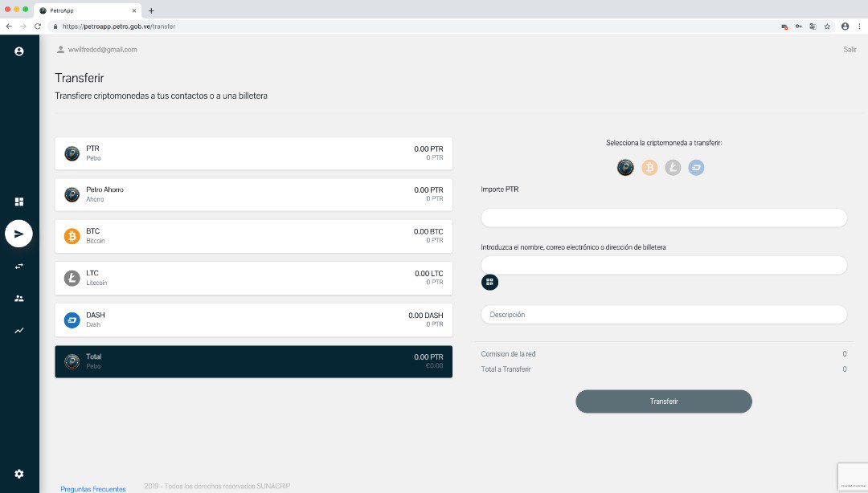Click the Total Petro icon
The height and width of the screenshot is (493, 868).
[x=72, y=361]
